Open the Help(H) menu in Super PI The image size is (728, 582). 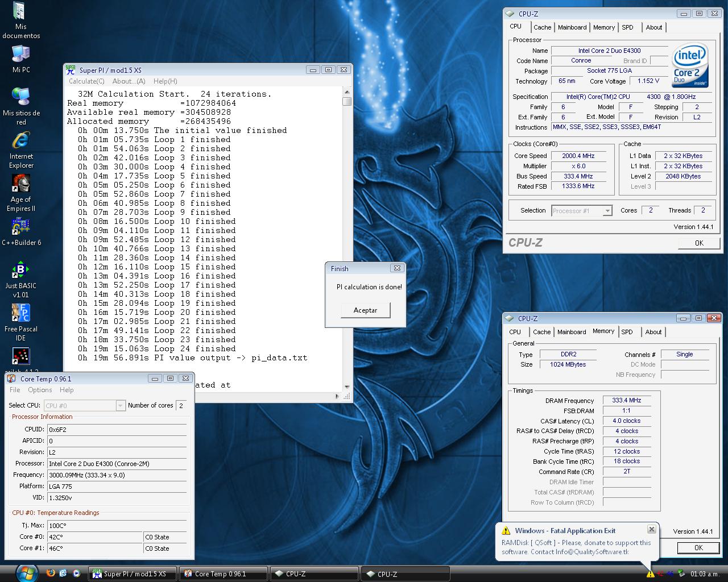point(165,81)
